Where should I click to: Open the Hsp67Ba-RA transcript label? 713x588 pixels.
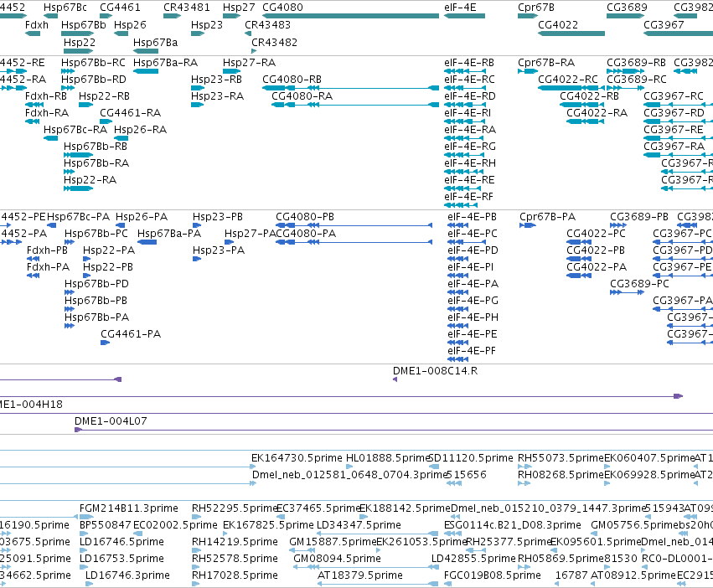pos(166,62)
